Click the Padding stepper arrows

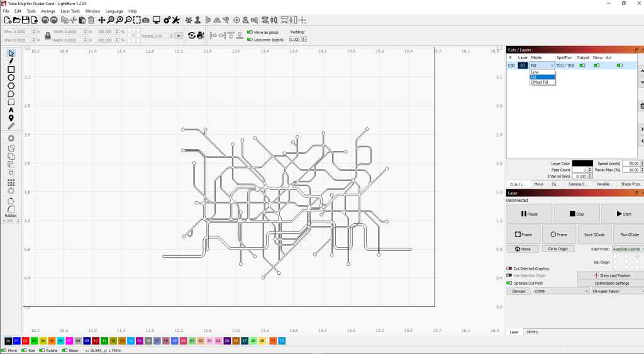pos(304,40)
